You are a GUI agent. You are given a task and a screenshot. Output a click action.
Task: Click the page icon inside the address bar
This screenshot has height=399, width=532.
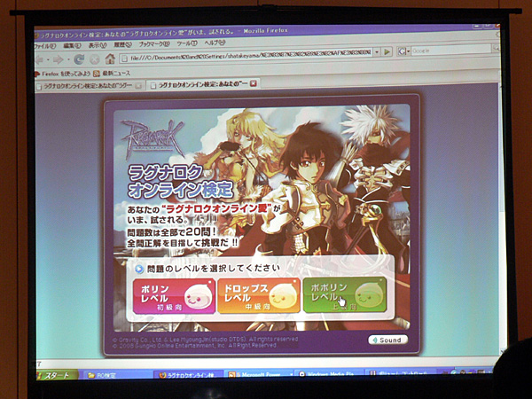click(124, 59)
